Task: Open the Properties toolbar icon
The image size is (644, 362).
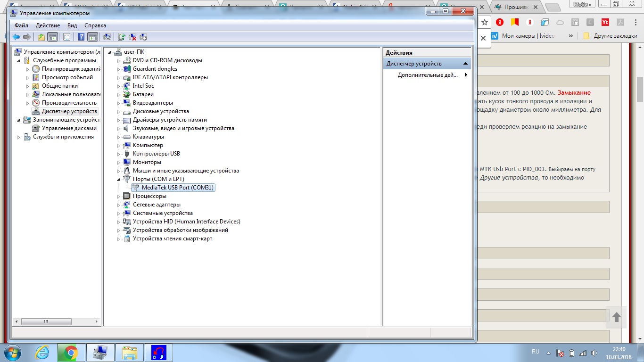Action: point(66,37)
